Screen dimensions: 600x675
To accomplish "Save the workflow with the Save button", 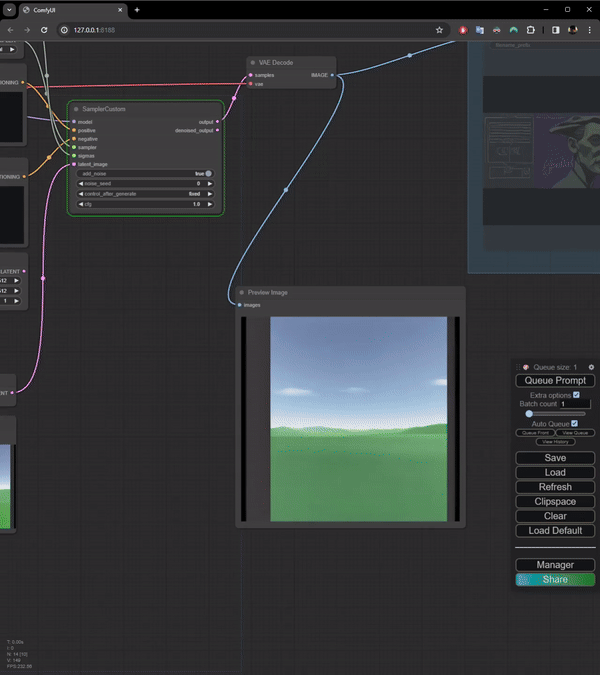I will coord(555,458).
